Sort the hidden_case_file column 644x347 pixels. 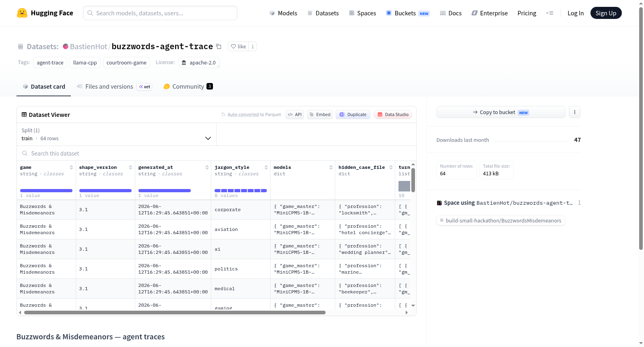391,167
